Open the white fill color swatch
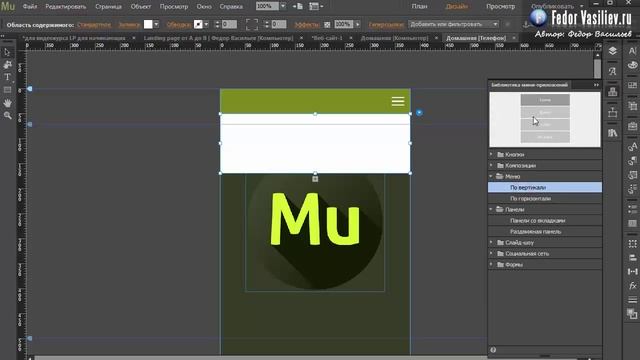This screenshot has width=640, height=360. 148,24
